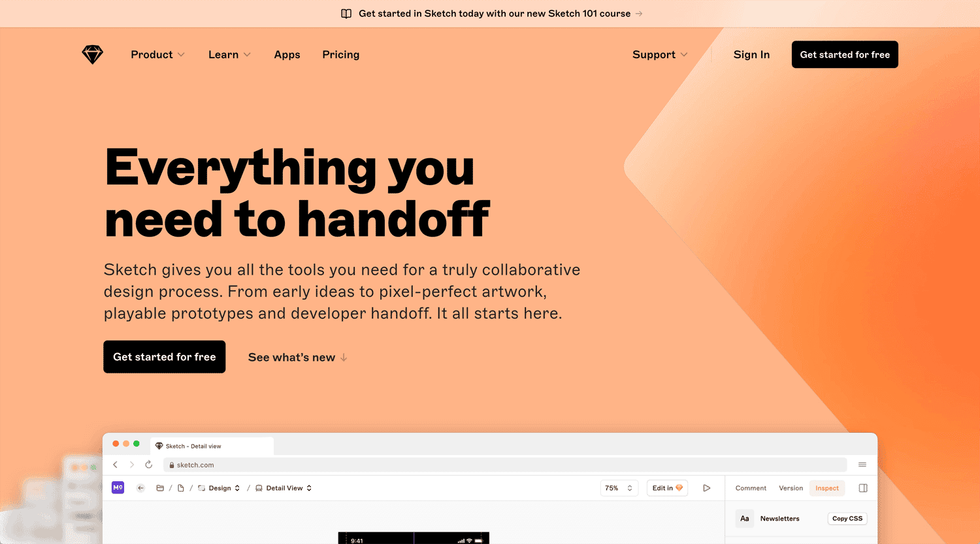This screenshot has height=544, width=980.
Task: Click the Aa text style icon
Action: [745, 518]
